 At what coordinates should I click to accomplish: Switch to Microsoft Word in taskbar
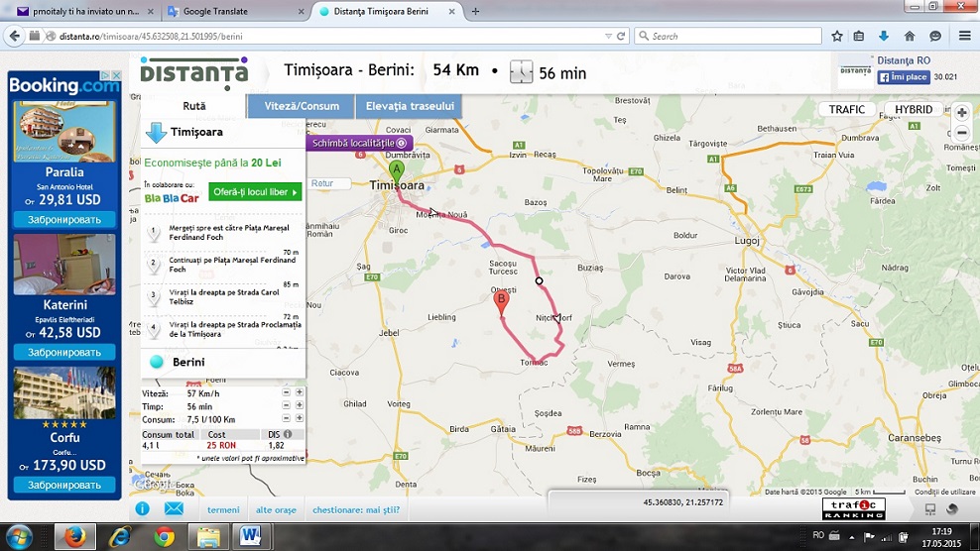tap(250, 537)
